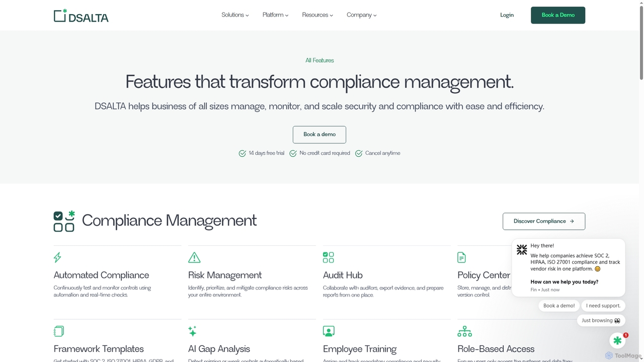Open the Employee Training feature title
The width and height of the screenshot is (644, 362).
360,349
